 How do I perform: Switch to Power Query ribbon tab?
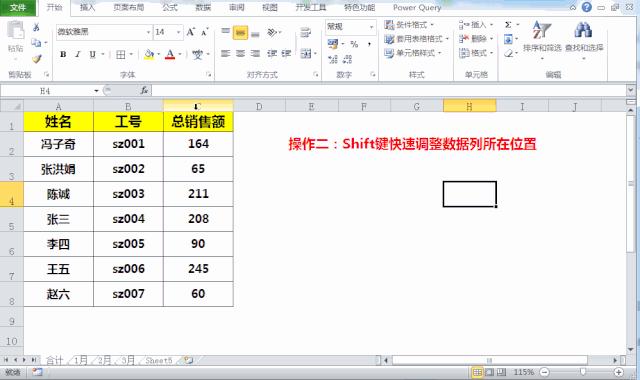point(417,7)
